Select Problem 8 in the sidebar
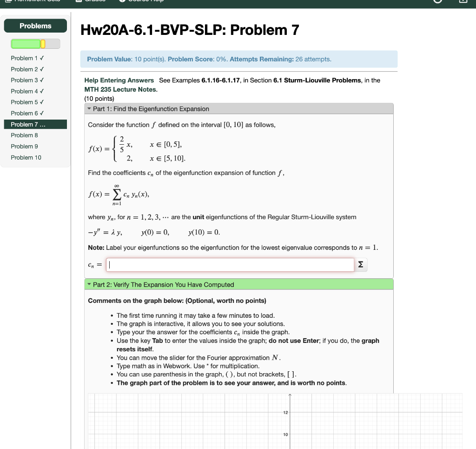476x449 pixels. (25, 135)
